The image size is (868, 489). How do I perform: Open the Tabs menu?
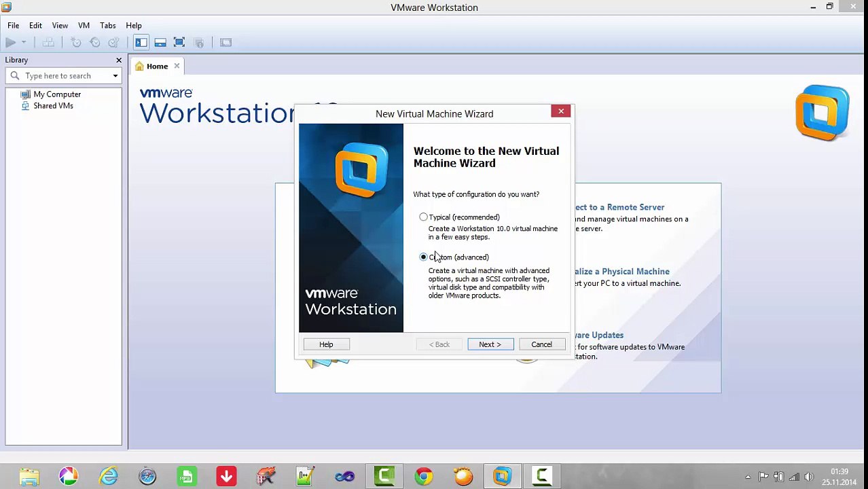coord(107,25)
